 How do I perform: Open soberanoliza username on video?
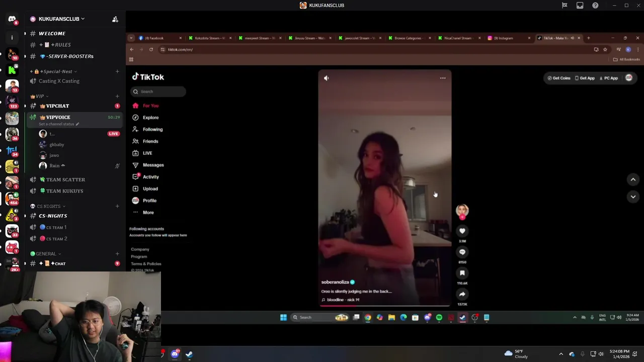tap(335, 282)
